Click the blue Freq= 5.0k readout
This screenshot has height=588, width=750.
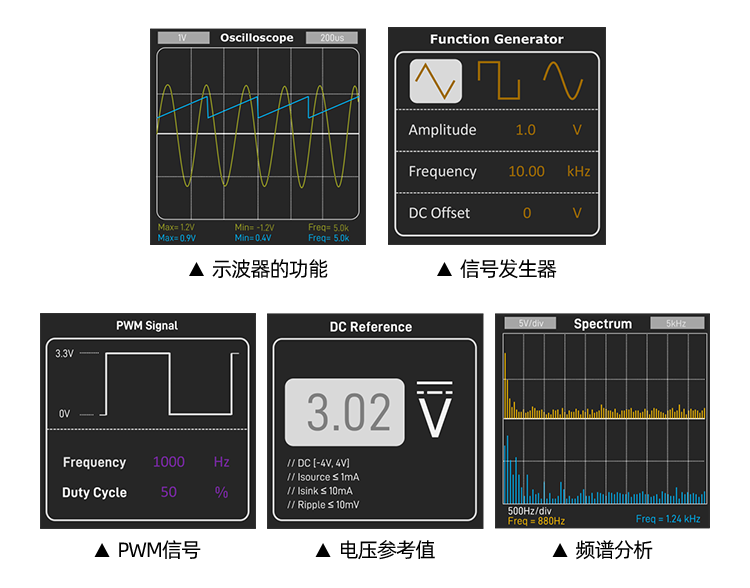[x=329, y=238]
